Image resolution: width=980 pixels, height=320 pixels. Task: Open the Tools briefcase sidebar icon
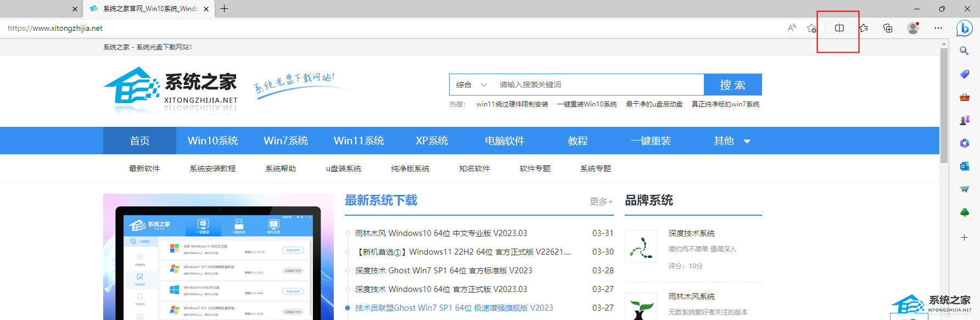964,97
